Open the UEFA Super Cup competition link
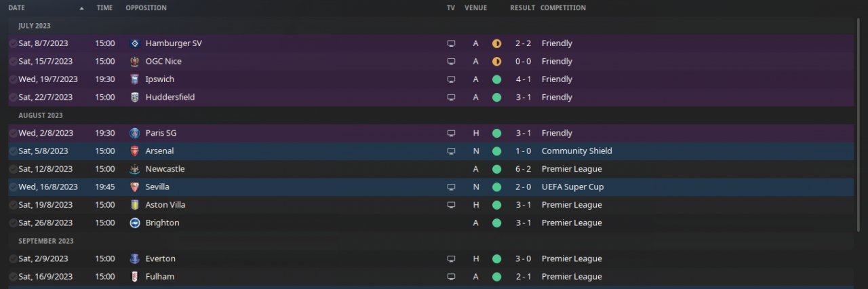This screenshot has height=289, width=868. click(572, 187)
